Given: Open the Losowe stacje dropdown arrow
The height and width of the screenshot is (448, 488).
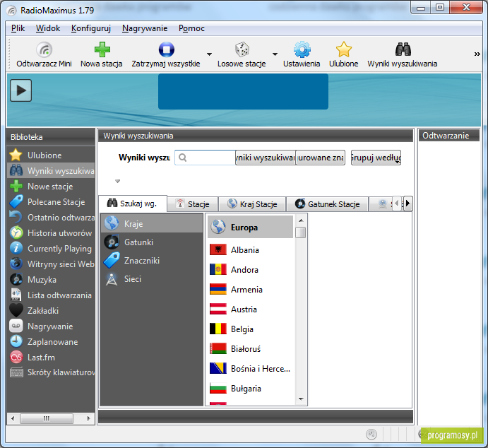Looking at the screenshot, I should [x=275, y=54].
